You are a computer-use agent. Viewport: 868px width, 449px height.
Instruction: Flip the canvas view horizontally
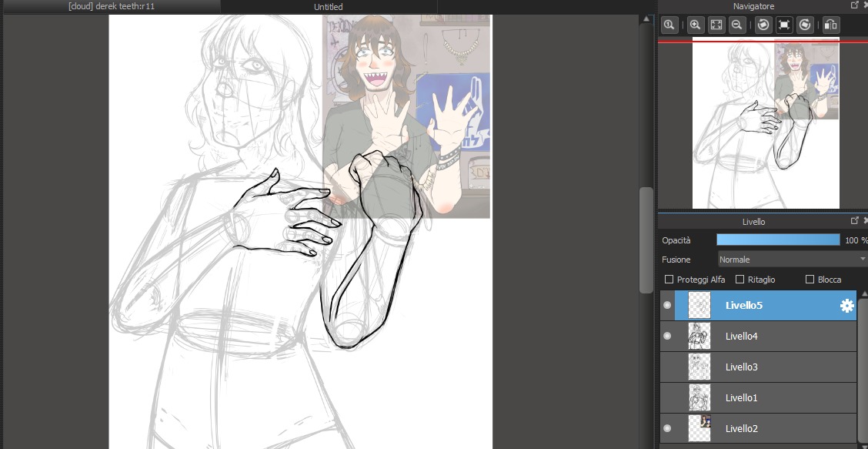tap(831, 25)
